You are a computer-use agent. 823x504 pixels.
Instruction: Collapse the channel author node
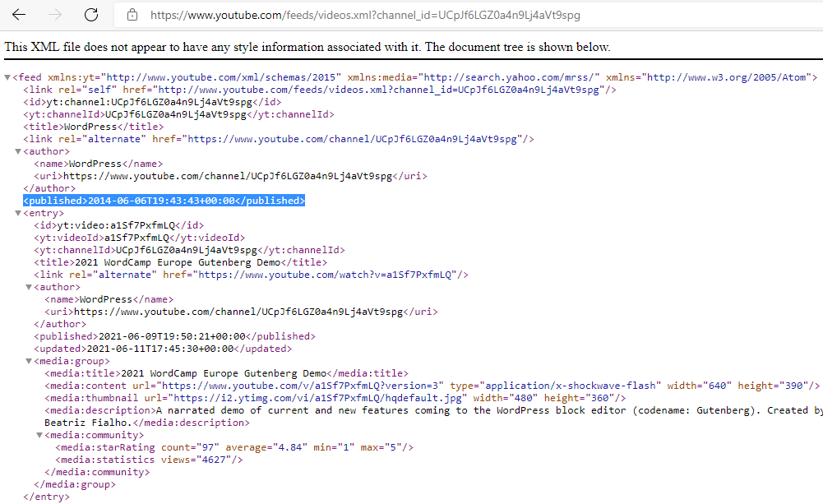pyautogui.click(x=18, y=152)
